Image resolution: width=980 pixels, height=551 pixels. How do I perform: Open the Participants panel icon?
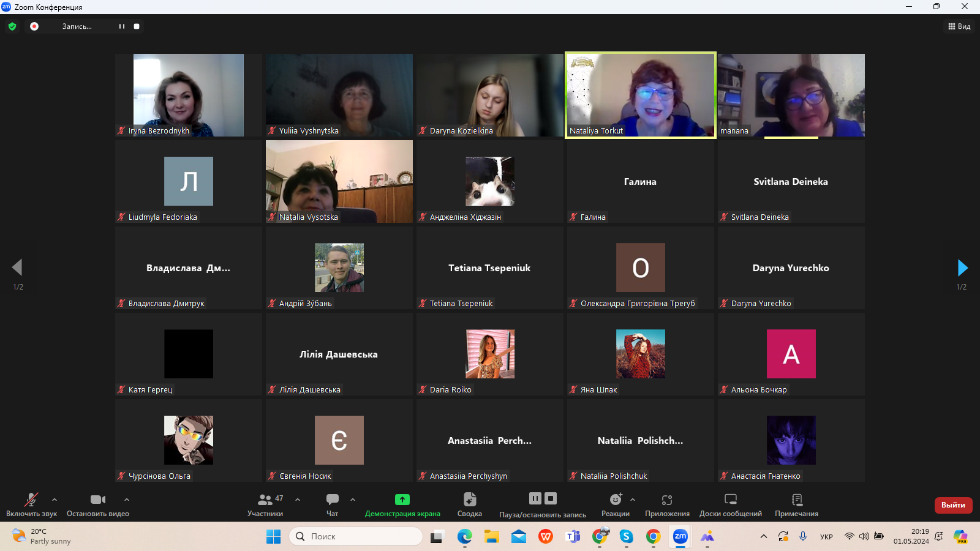(x=265, y=500)
